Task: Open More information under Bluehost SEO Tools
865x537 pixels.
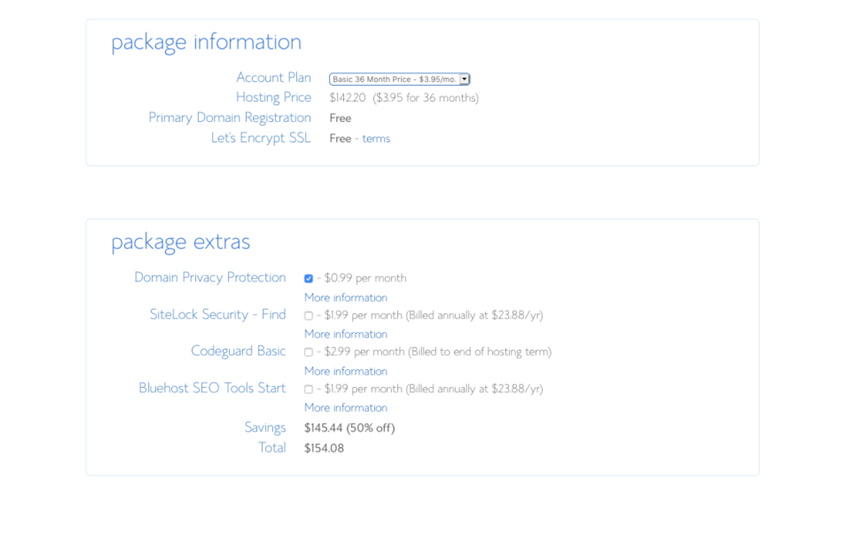Action: click(346, 407)
